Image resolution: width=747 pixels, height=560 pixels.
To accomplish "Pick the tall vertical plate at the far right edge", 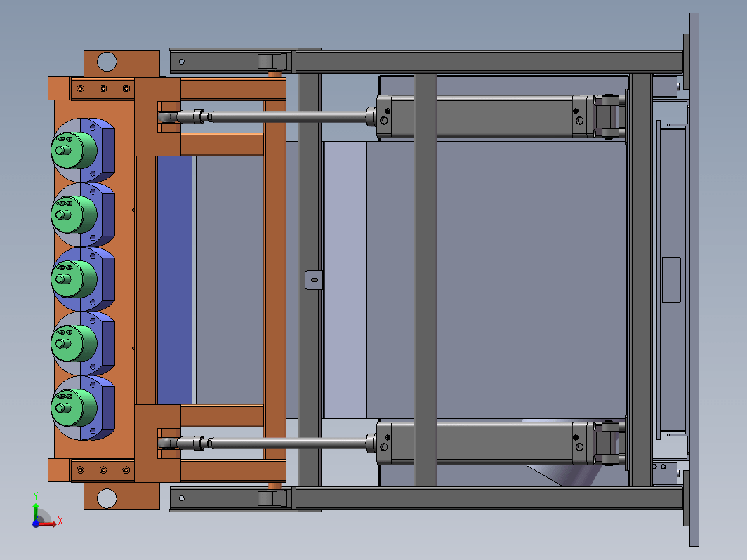I will 694,279.
